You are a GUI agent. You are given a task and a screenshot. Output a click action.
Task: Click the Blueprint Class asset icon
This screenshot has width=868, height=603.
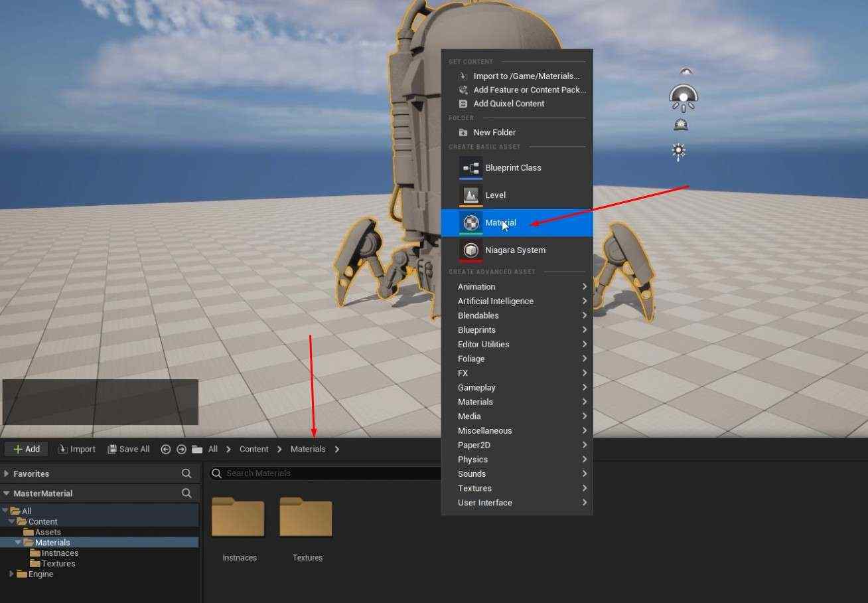(470, 168)
